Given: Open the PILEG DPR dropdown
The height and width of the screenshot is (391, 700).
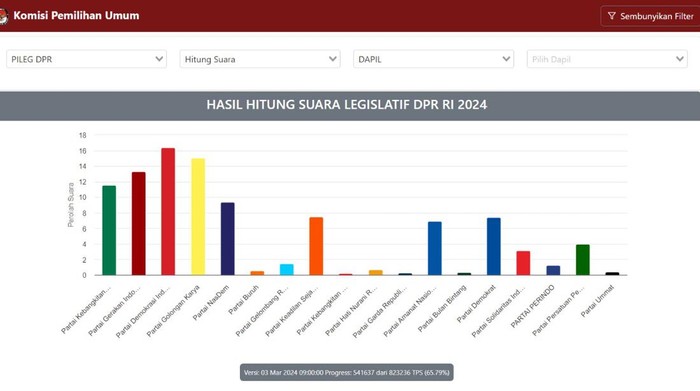Looking at the screenshot, I should coord(87,59).
